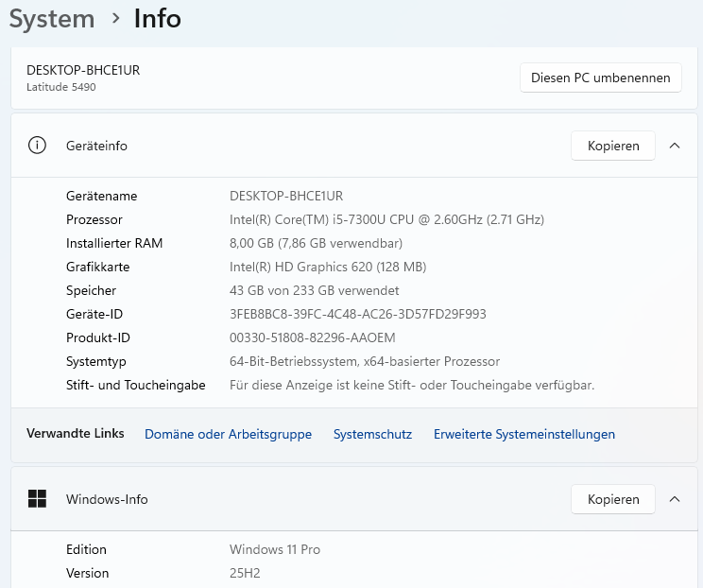The width and height of the screenshot is (703, 588).
Task: Click the Prozessor label
Action: [94, 219]
